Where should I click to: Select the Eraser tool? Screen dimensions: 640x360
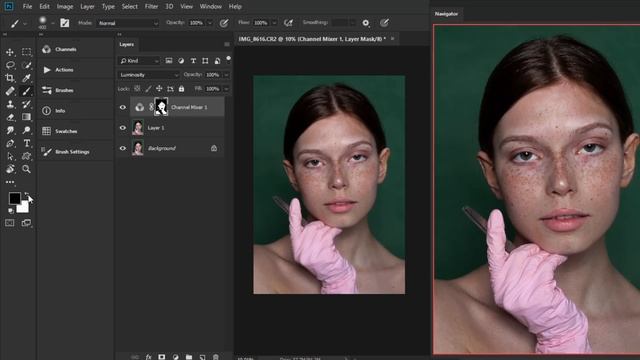coord(10,117)
